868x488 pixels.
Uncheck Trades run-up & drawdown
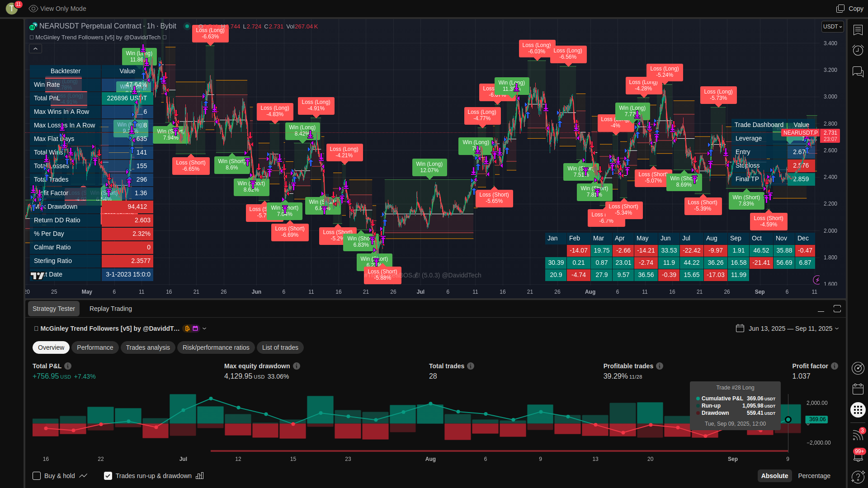click(108, 476)
